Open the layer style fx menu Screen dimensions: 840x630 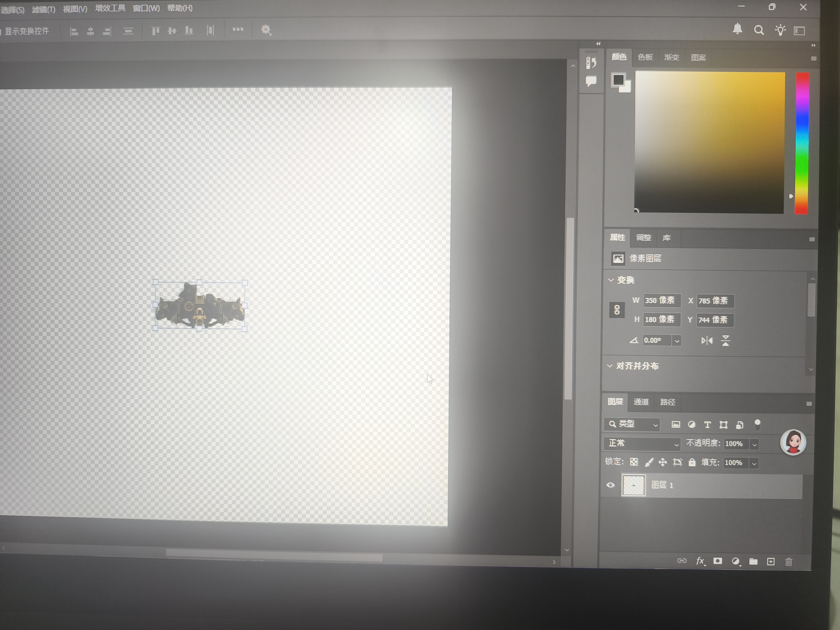coord(700,561)
